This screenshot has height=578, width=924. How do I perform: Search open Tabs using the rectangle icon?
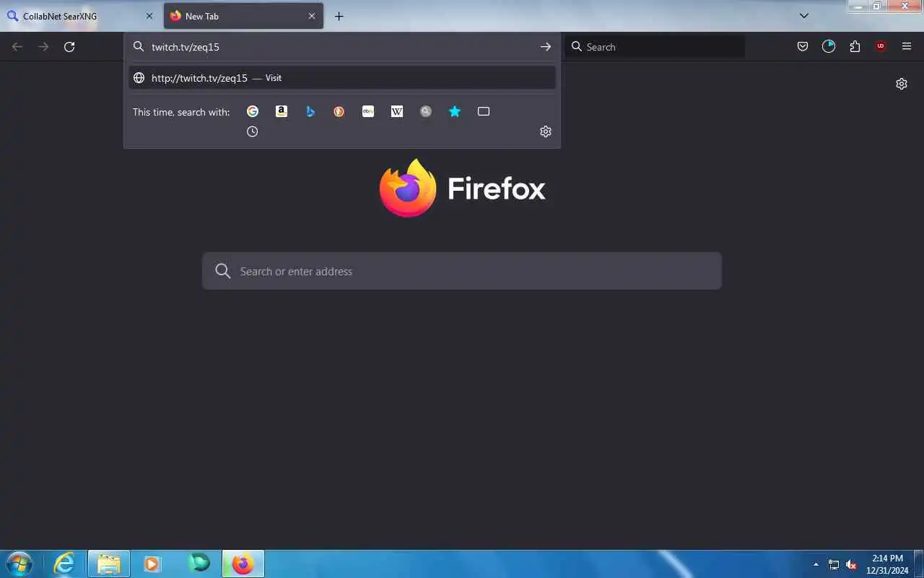point(484,111)
